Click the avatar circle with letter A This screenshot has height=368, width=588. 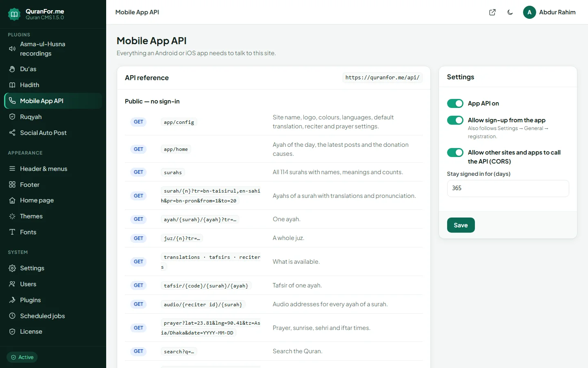[x=529, y=12]
